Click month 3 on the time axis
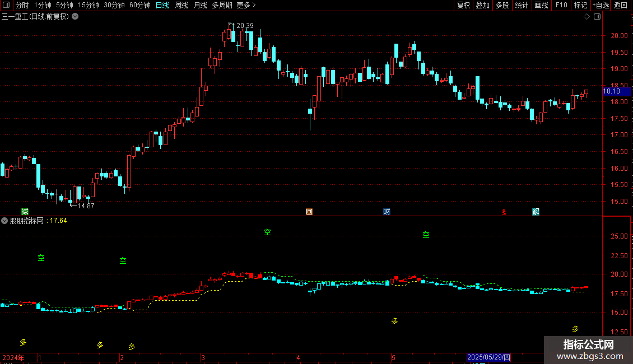 point(203,357)
